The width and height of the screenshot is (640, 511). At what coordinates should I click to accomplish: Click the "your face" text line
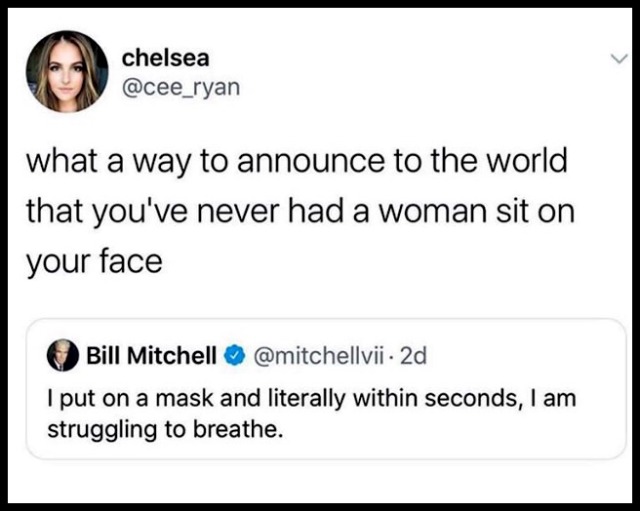tap(94, 262)
